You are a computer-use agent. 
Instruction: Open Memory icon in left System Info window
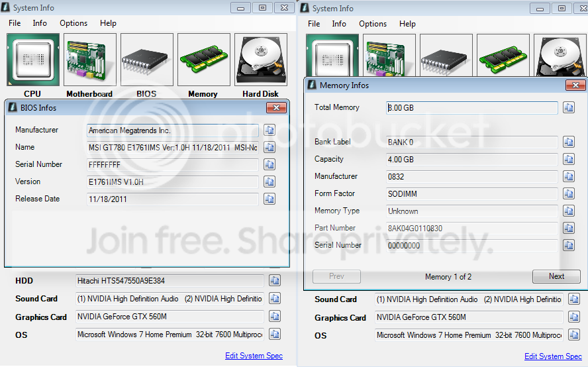tap(204, 60)
